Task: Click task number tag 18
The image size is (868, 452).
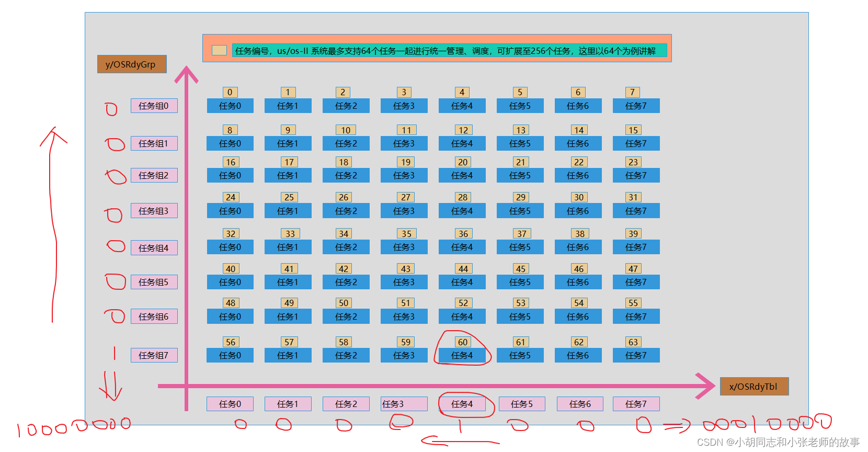Action: (x=344, y=162)
